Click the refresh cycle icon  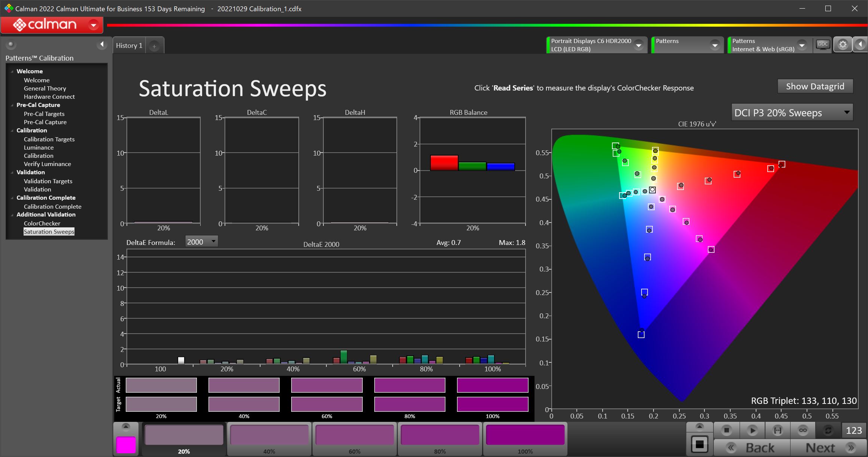click(828, 430)
